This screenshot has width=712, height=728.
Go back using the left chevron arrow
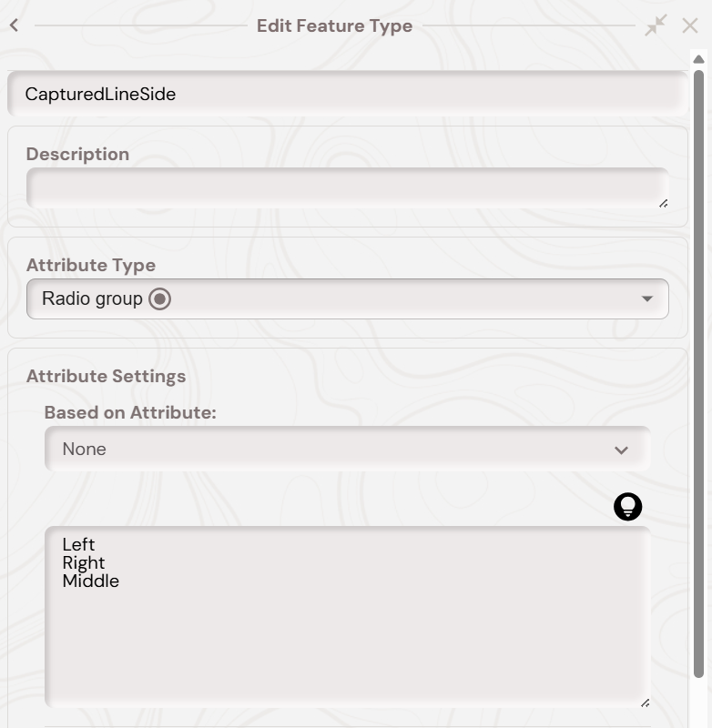point(14,25)
